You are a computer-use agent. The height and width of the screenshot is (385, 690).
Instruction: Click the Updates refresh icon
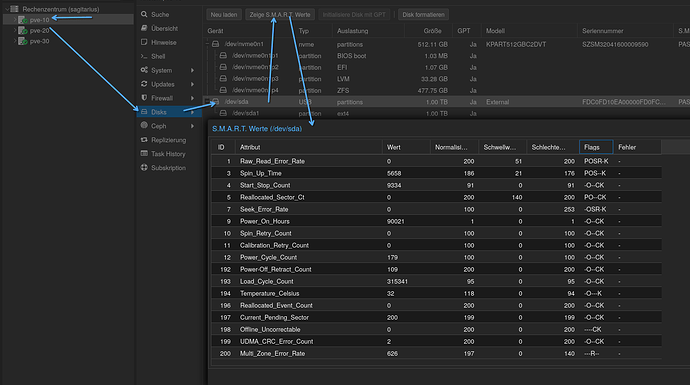click(144, 84)
